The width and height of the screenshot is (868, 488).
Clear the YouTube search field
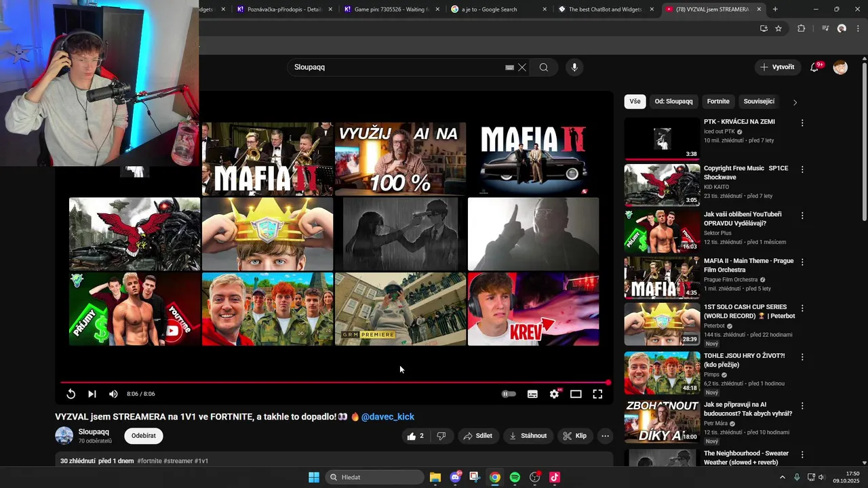tap(522, 67)
